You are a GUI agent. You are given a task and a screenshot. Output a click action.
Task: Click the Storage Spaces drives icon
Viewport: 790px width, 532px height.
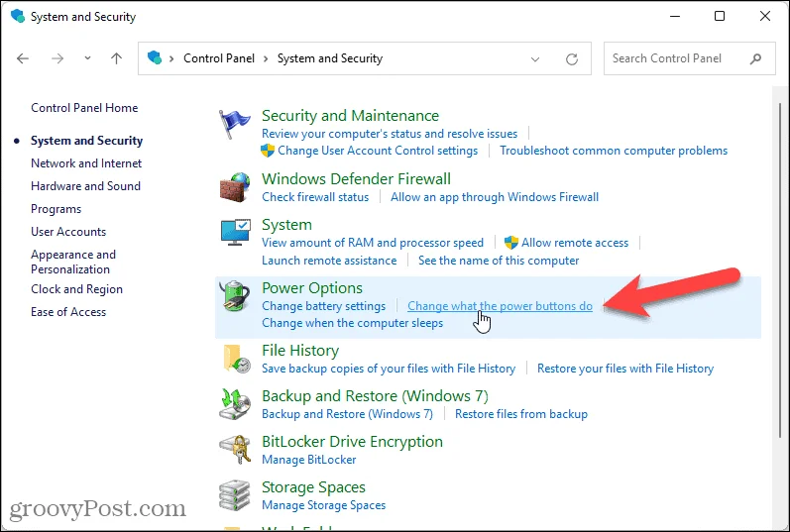(235, 495)
